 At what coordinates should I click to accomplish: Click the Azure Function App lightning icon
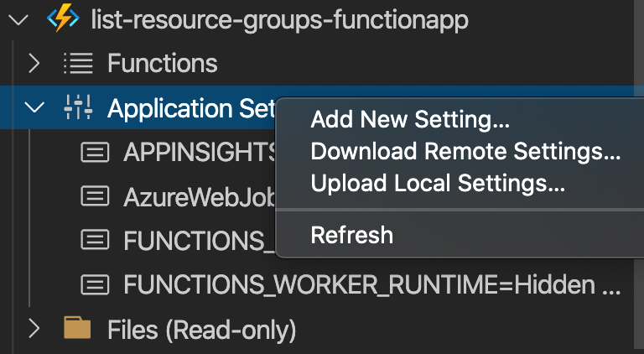pos(63,19)
